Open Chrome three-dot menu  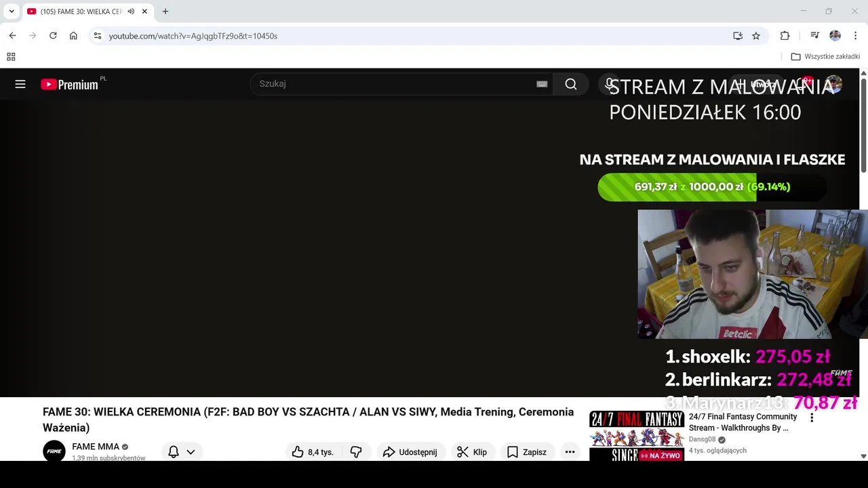(x=856, y=36)
